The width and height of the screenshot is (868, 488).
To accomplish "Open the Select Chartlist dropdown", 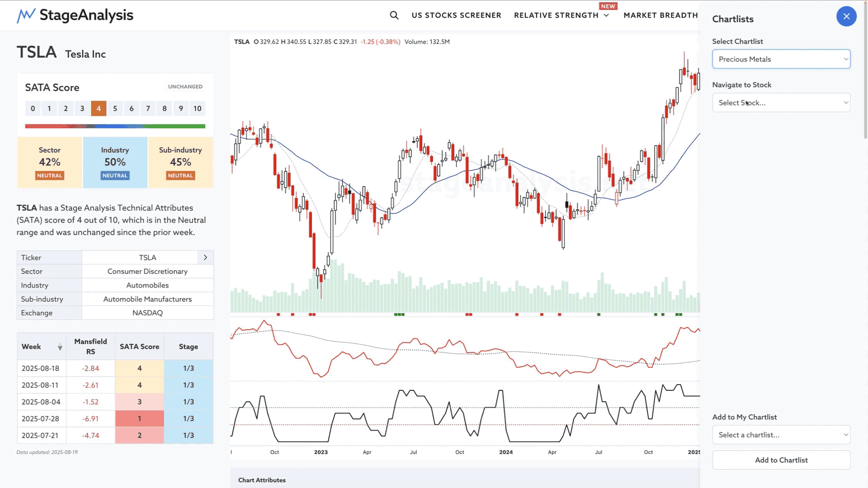I will 781,59.
